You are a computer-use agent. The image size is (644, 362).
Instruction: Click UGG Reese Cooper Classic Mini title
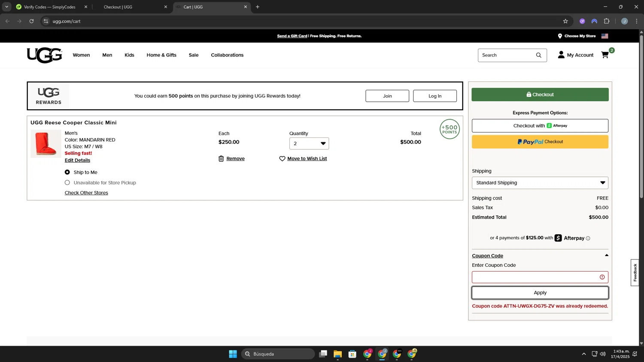73,123
